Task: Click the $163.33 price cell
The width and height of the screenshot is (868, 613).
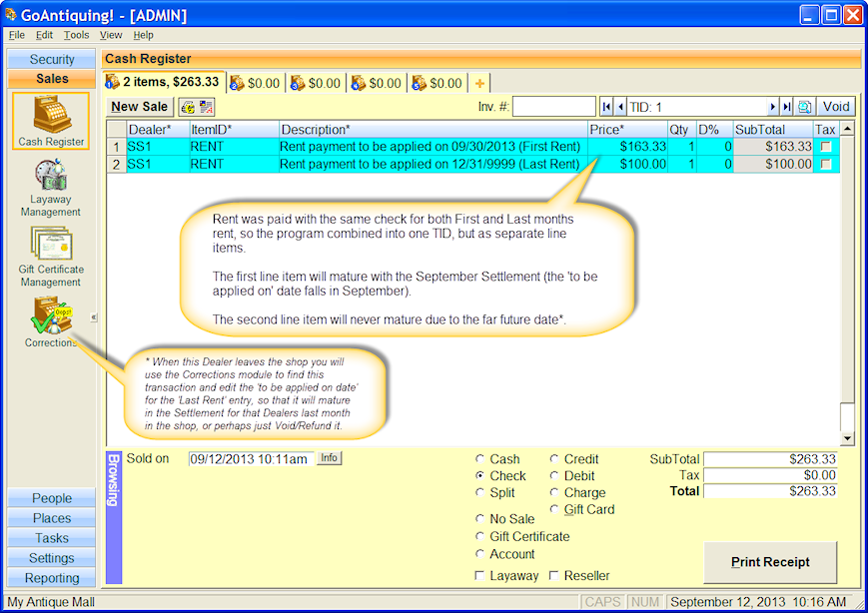Action: (x=627, y=147)
